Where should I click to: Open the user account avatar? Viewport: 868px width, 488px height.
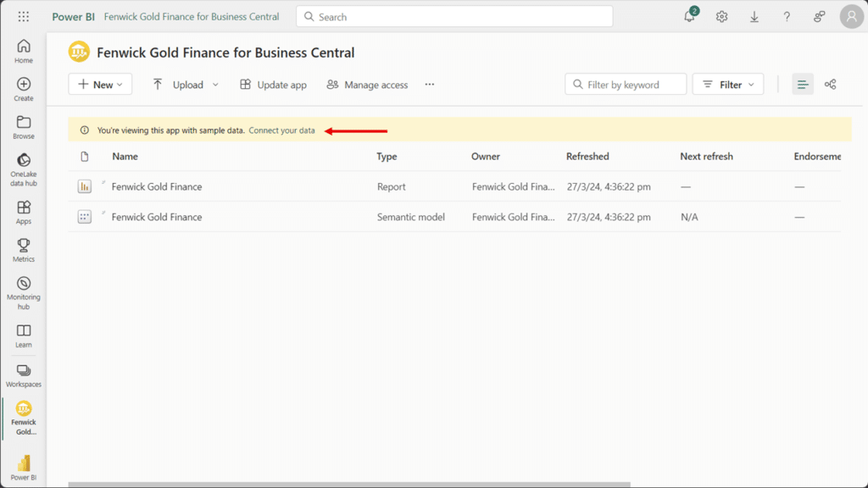[851, 17]
